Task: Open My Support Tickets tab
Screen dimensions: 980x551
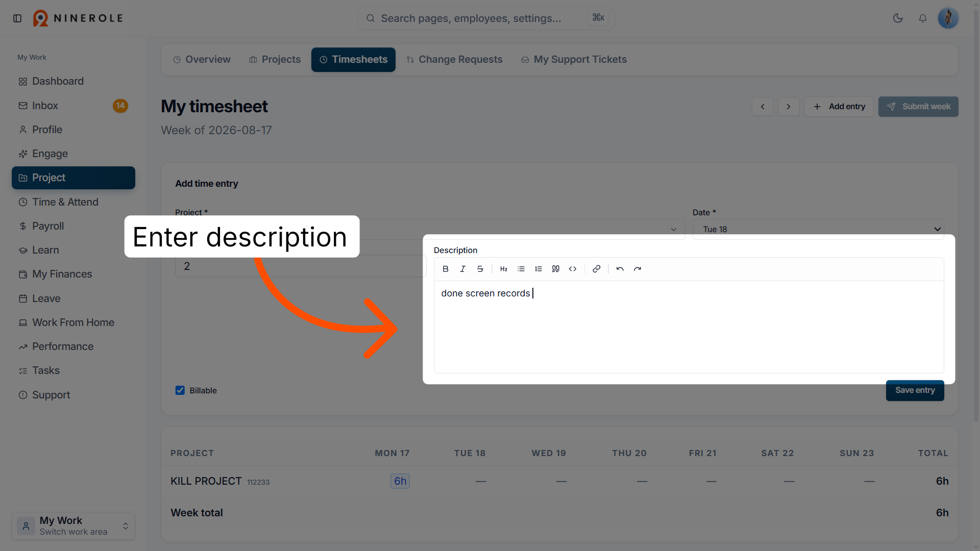Action: [574, 60]
